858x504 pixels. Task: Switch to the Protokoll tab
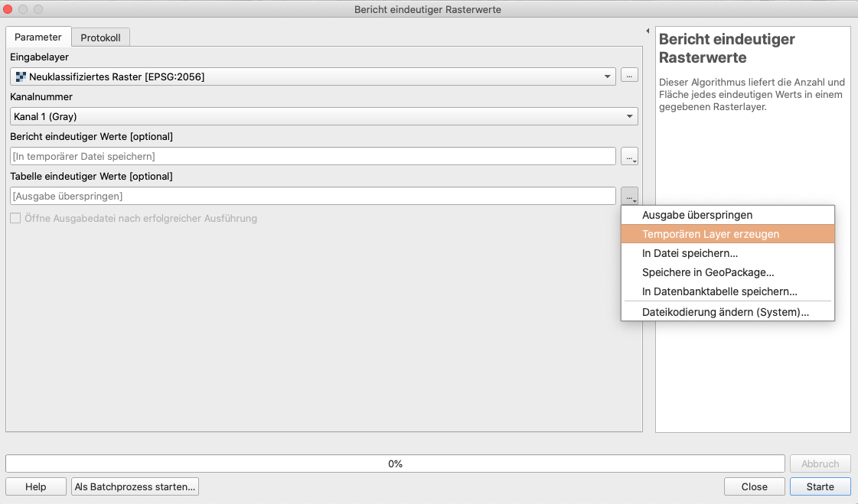(x=100, y=37)
